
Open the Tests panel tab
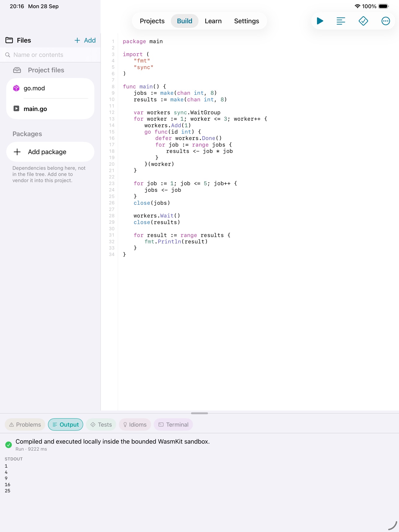(x=101, y=425)
